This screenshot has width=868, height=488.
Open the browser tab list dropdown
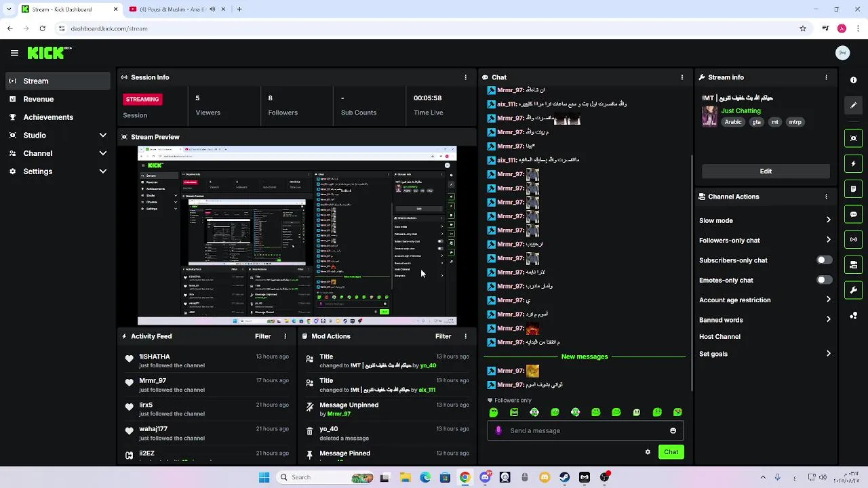click(8, 9)
